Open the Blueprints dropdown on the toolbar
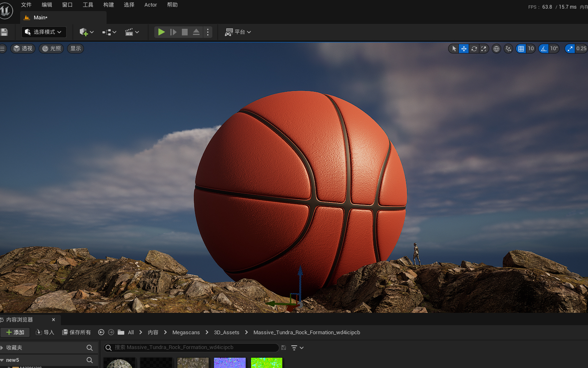588x368 pixels. click(109, 32)
